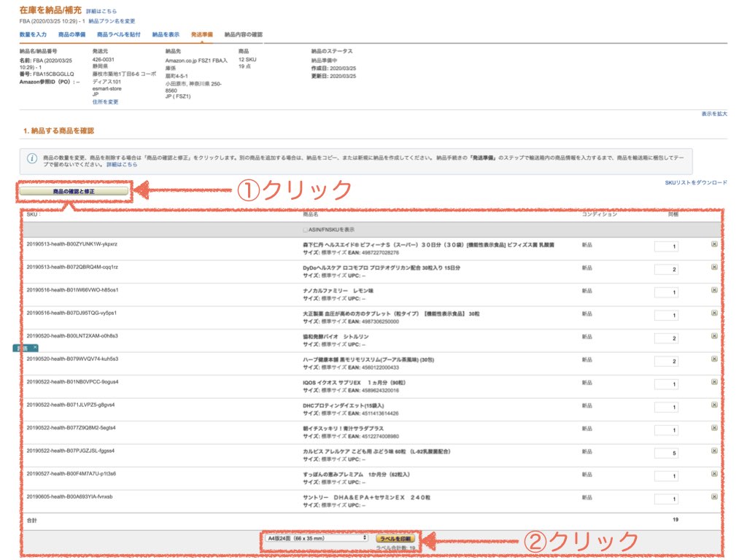The width and height of the screenshot is (747, 560).
Task: Select SKU text 20190520-health-B079WVQV74-kuh5s3
Action: coord(72,359)
